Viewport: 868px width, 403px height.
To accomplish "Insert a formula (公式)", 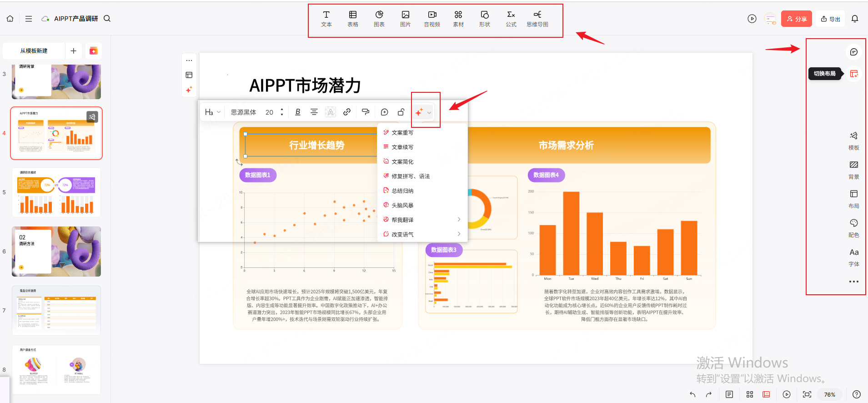I will click(x=511, y=19).
